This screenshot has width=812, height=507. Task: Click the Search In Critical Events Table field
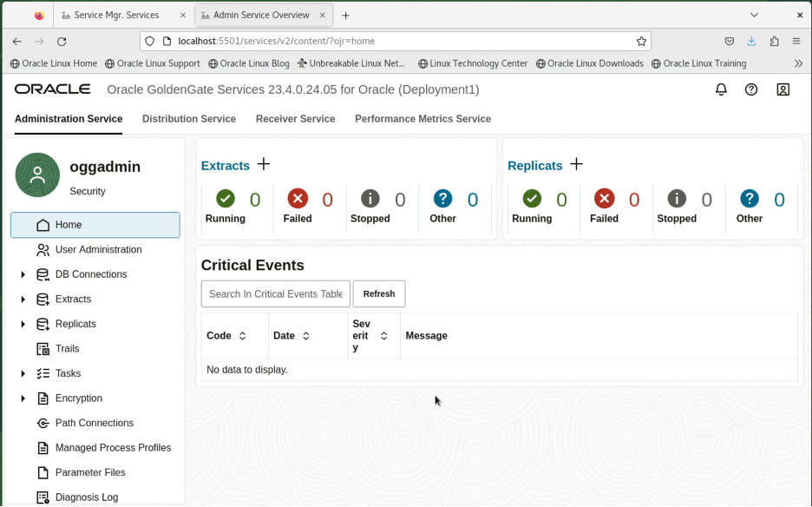276,294
